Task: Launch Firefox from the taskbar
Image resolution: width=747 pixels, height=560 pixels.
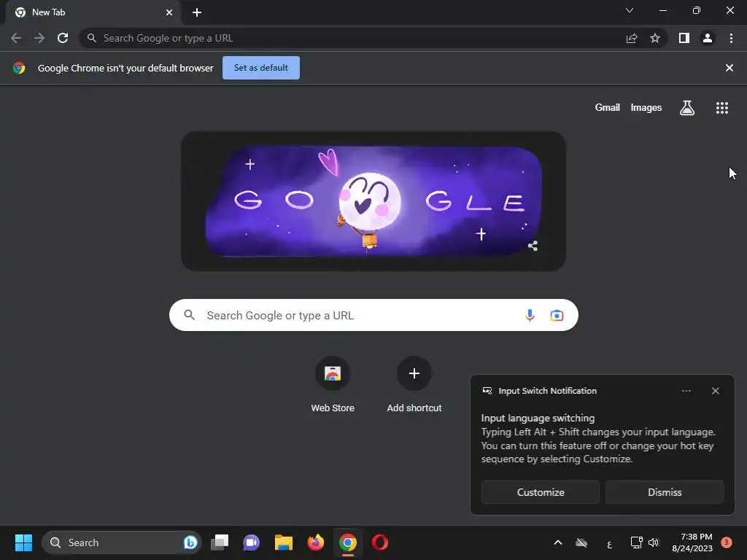Action: 315,542
